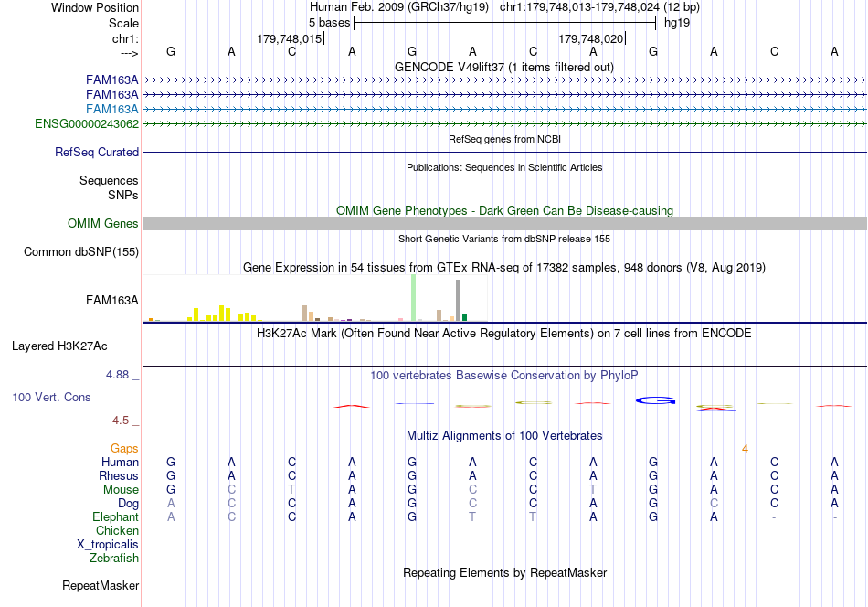Open the 100 vertebrates Basewise Conservation title
868x607 pixels.
(504, 376)
